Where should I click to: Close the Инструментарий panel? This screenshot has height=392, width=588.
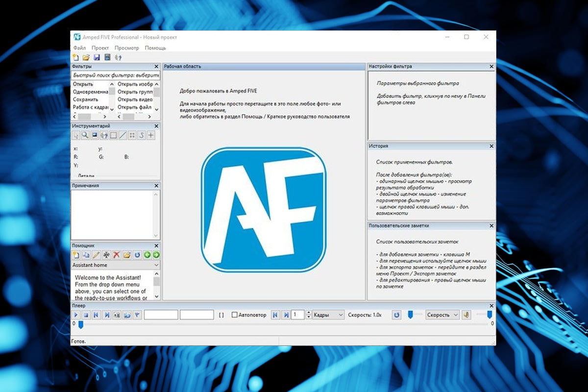coord(156,126)
